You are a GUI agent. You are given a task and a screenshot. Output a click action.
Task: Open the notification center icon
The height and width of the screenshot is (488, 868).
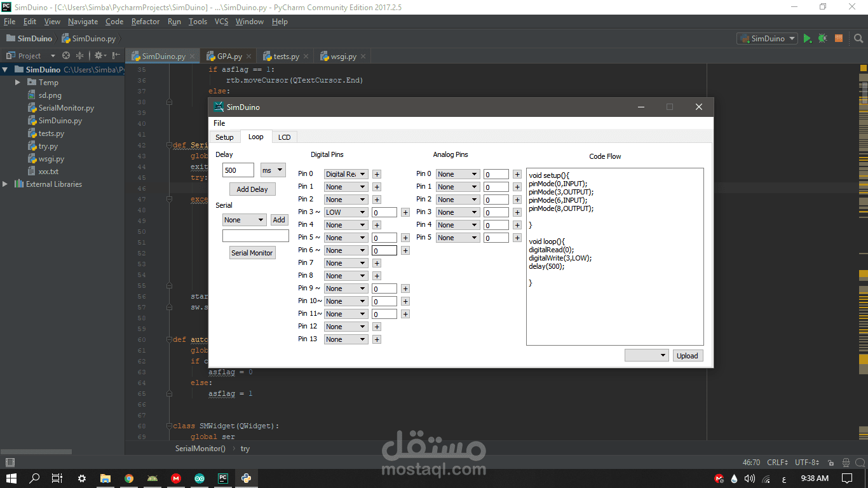click(847, 478)
